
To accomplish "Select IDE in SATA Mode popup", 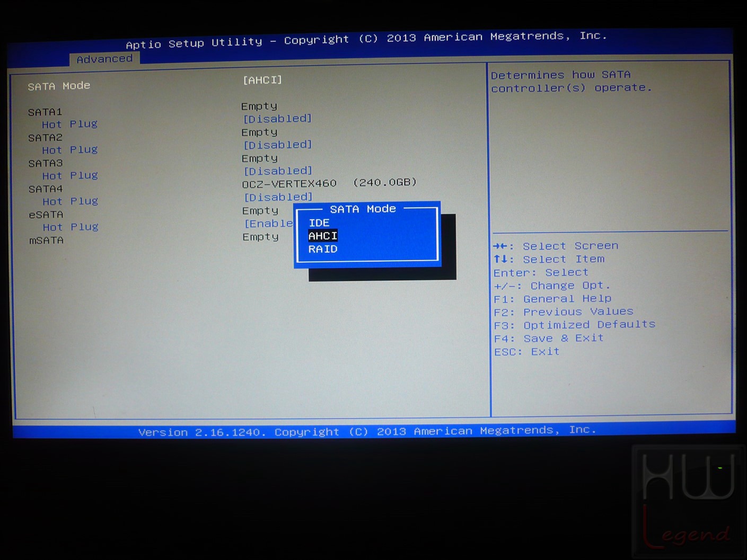I will [319, 223].
